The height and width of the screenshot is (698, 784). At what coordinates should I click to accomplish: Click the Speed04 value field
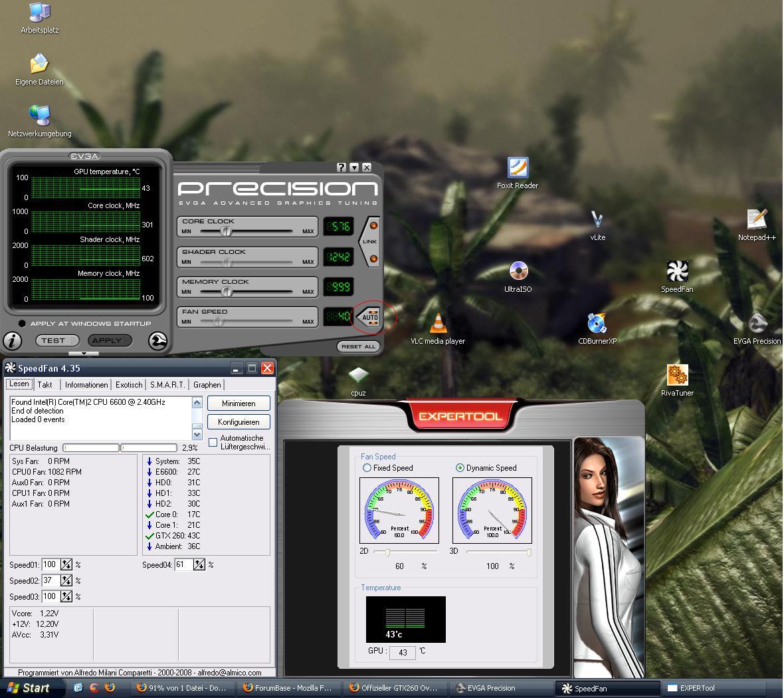[x=183, y=565]
